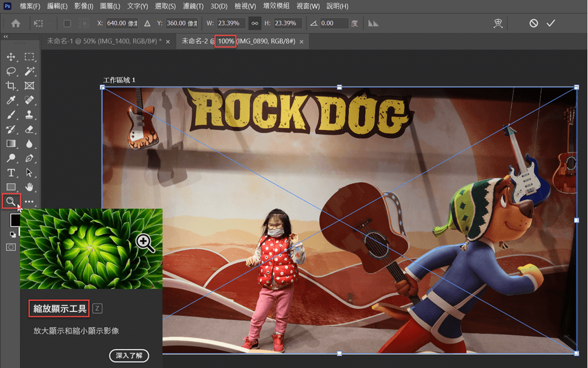Click the interpolation icon after the degree field
Viewport: 588px width, 368px height.
coord(373,23)
